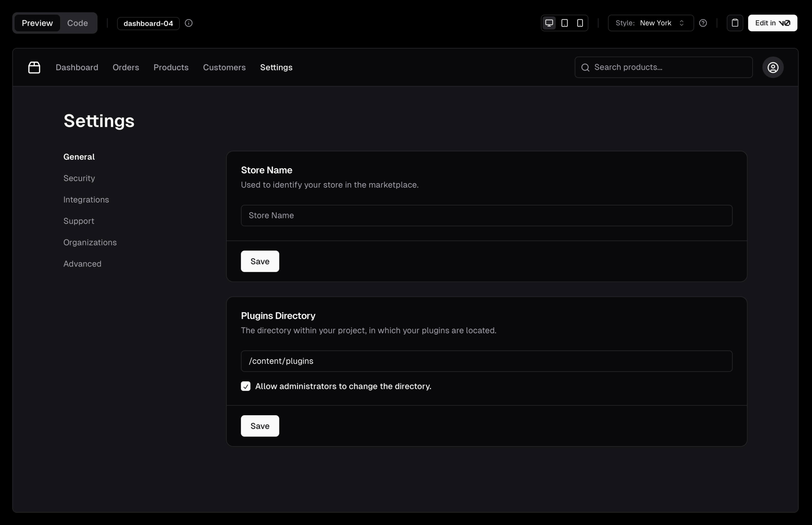Select the mobile preview size

tap(580, 23)
